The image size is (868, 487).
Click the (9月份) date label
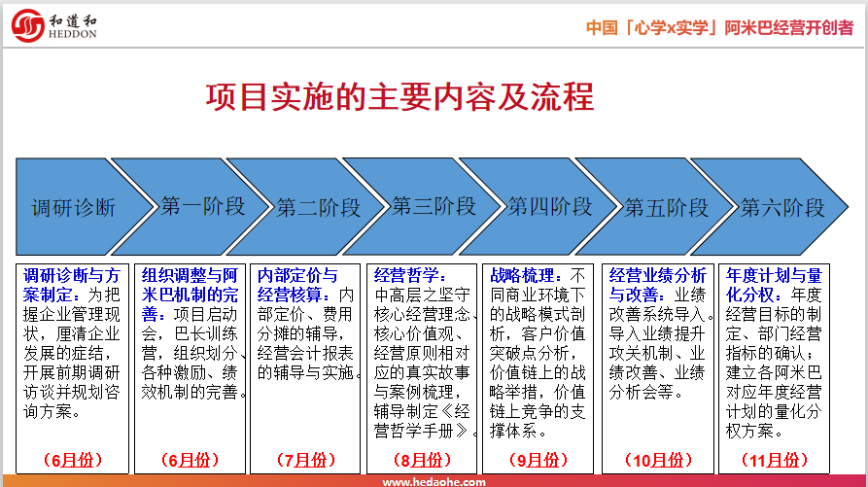coord(538,460)
